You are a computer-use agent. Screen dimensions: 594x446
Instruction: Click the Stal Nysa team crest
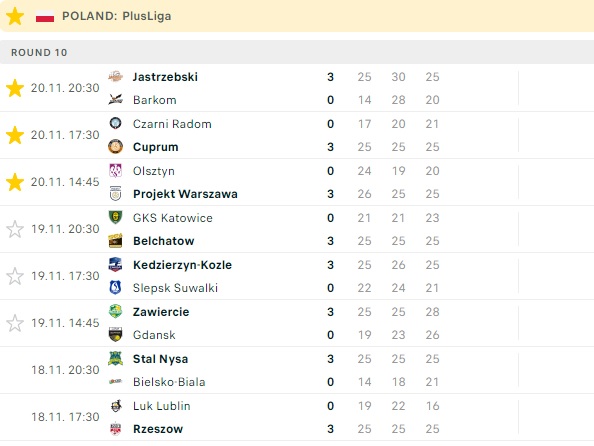pyautogui.click(x=115, y=358)
